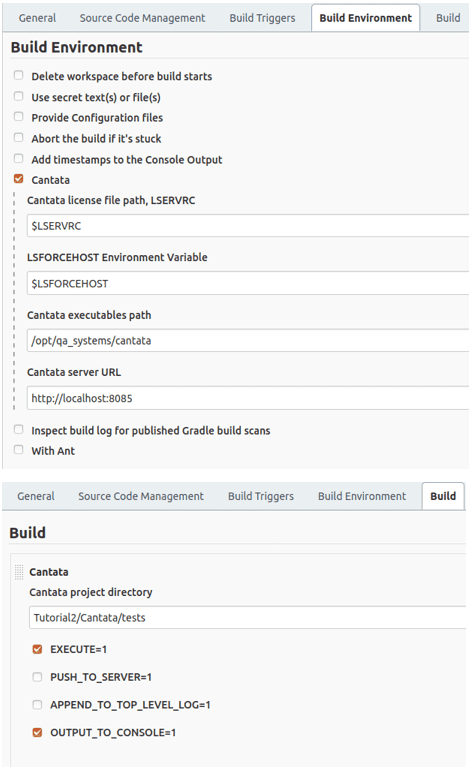Go to Build tab in upper panel
Image resolution: width=469 pixels, height=770 pixels.
coord(448,18)
